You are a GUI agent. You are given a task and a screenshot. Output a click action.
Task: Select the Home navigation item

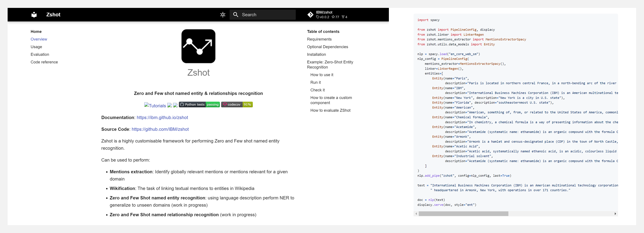(x=36, y=32)
